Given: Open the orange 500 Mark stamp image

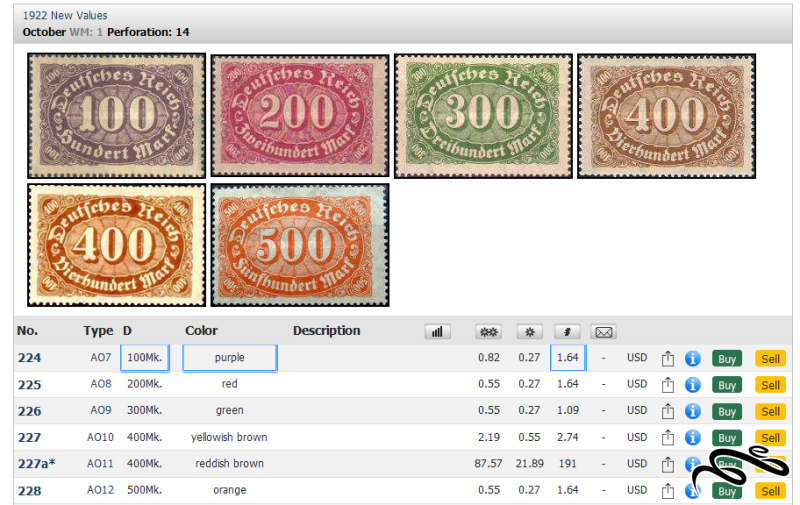Looking at the screenshot, I should click(x=299, y=245).
